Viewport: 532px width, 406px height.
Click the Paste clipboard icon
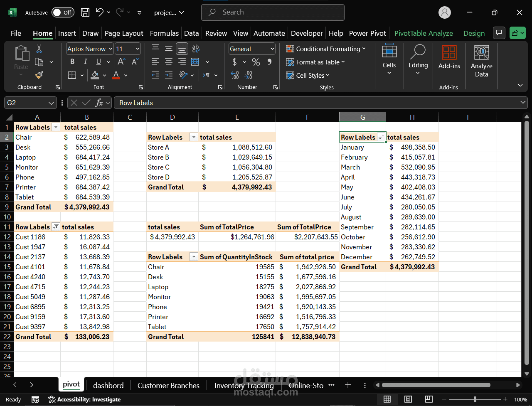click(x=21, y=53)
